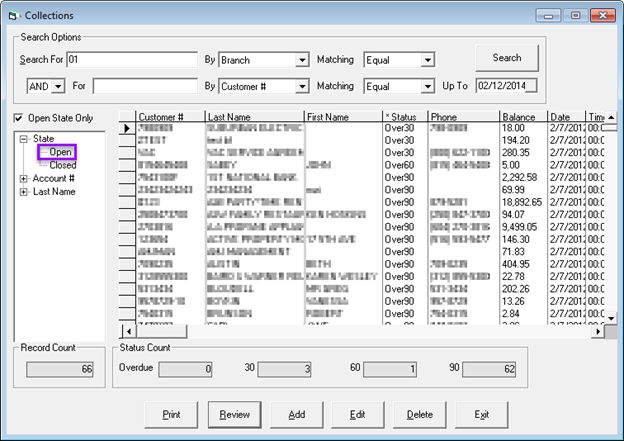Click the balance cell 18,892.65
The height and width of the screenshot is (441, 624).
523,203
